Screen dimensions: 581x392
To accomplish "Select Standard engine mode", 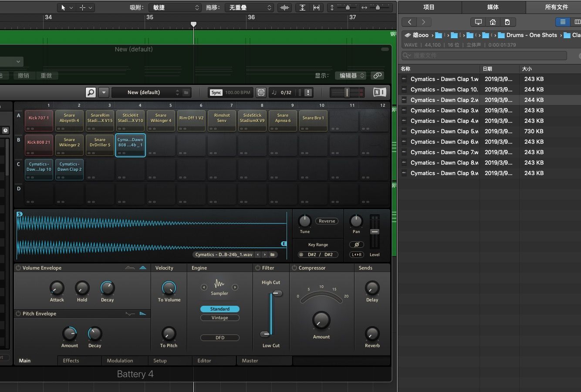I will point(220,309).
